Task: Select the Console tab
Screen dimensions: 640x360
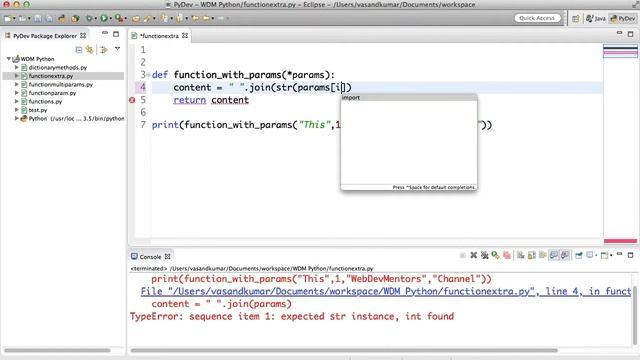Action: (x=150, y=257)
